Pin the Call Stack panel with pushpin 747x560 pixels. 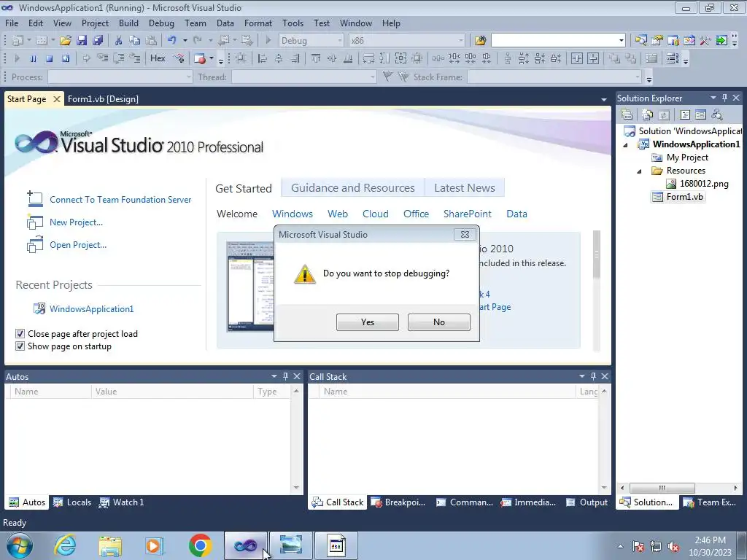(593, 376)
